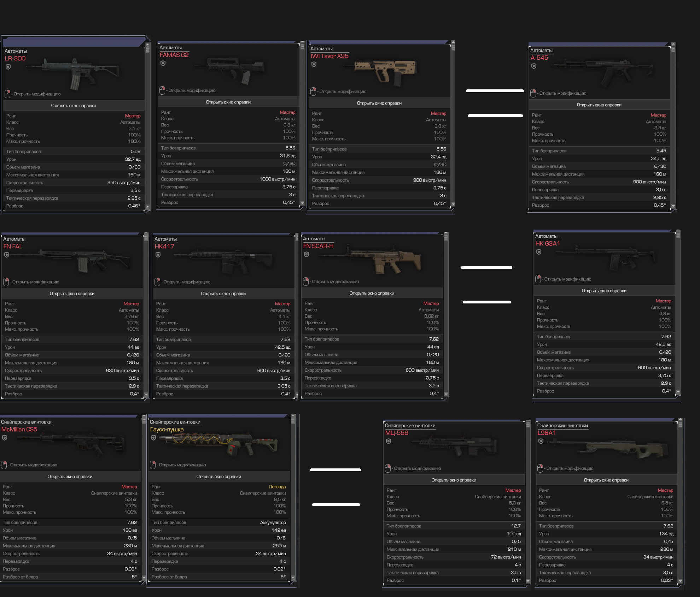
Task: Click the mouse icon on the Tavor X95 card
Action: coord(313,91)
